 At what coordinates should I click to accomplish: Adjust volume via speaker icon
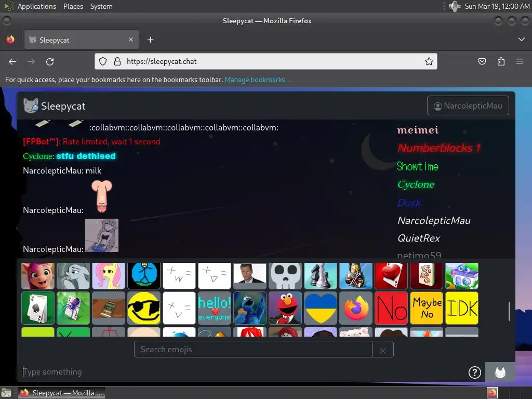(x=454, y=6)
